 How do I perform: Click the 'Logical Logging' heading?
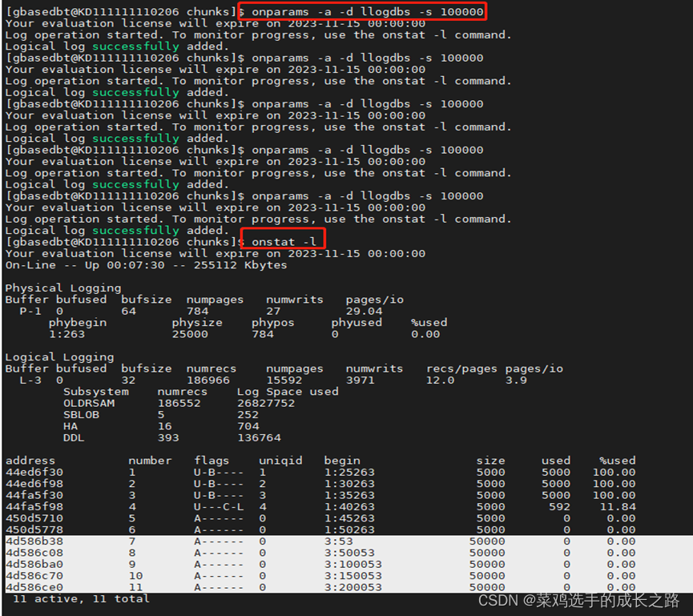tap(59, 357)
